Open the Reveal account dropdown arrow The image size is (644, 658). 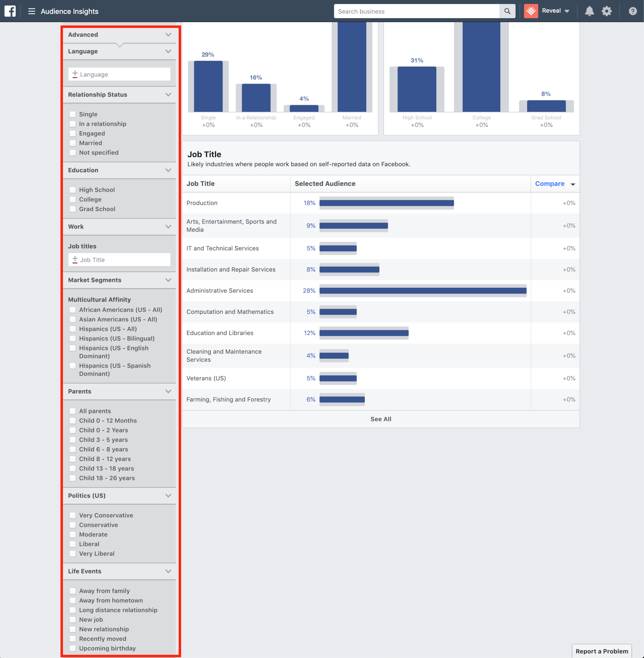coord(567,11)
